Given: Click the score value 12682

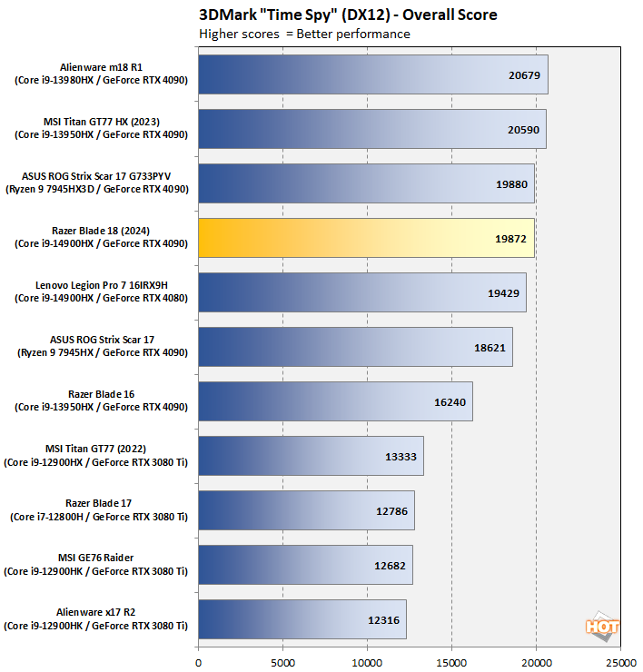Looking at the screenshot, I should (x=391, y=566).
